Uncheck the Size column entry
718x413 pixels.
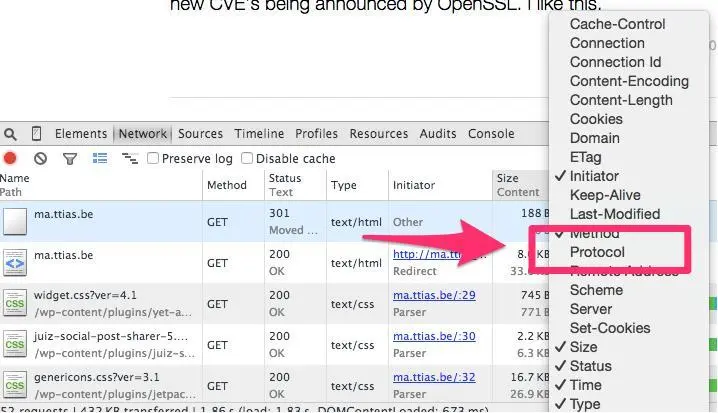(x=583, y=347)
